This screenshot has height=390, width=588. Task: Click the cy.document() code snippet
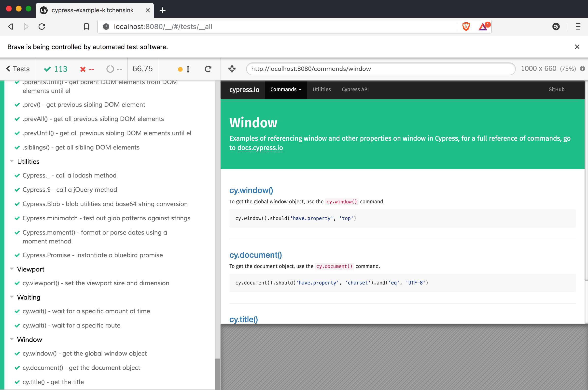[402, 283]
